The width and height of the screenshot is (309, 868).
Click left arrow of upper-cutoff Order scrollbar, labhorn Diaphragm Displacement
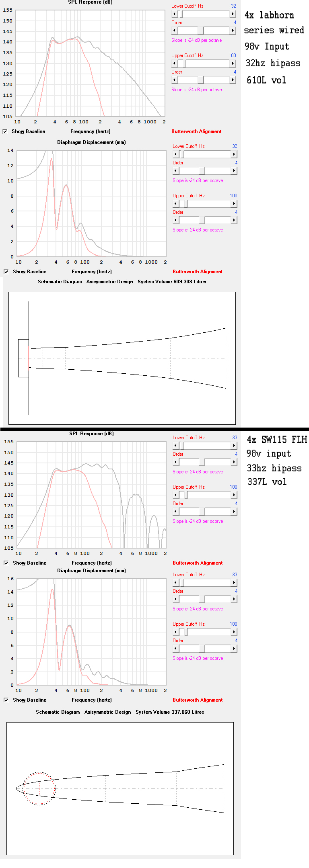tap(175, 220)
